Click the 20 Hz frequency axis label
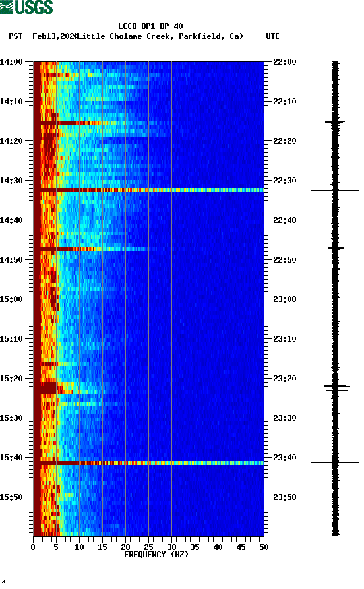 pos(125,547)
